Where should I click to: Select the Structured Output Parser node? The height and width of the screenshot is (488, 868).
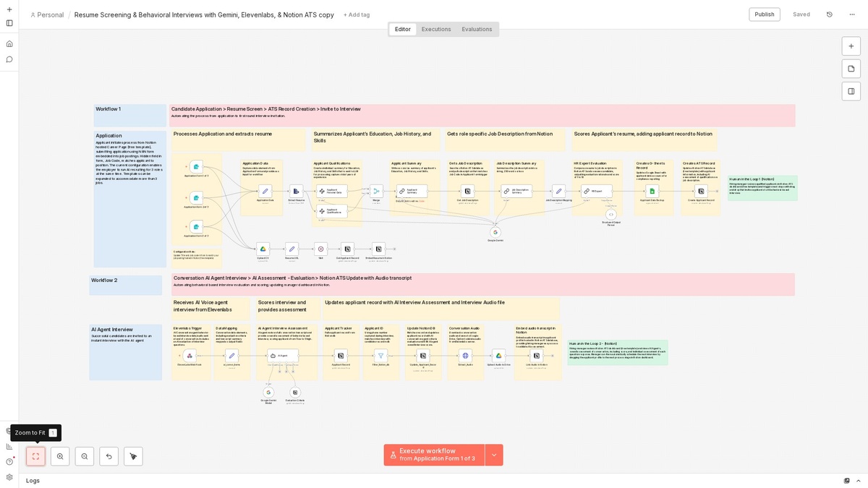click(610, 215)
